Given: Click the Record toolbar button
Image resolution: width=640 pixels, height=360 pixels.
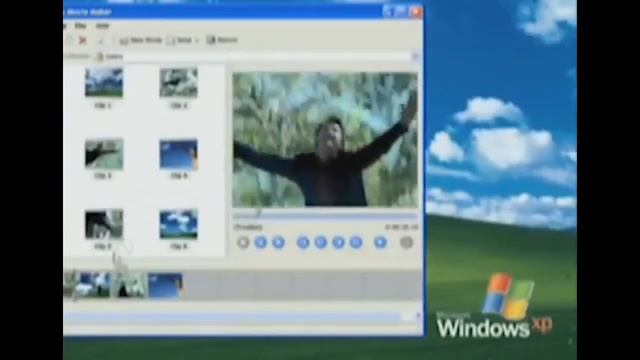Looking at the screenshot, I should (x=222, y=40).
